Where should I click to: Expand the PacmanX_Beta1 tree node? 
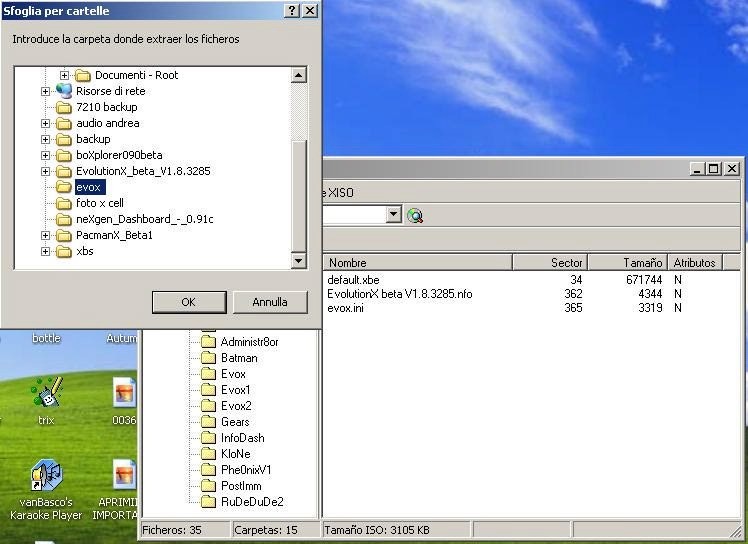[46, 235]
